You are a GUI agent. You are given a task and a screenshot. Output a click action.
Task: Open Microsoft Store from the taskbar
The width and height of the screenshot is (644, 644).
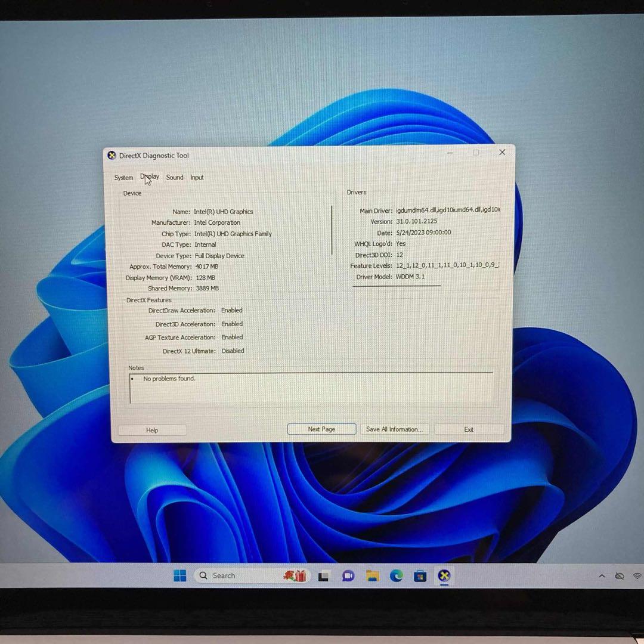point(420,576)
